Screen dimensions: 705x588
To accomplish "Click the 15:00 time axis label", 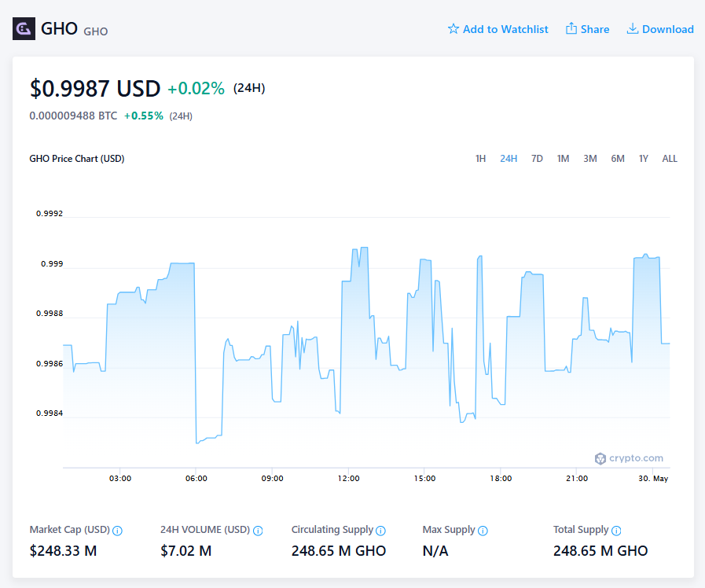I will click(x=425, y=478).
